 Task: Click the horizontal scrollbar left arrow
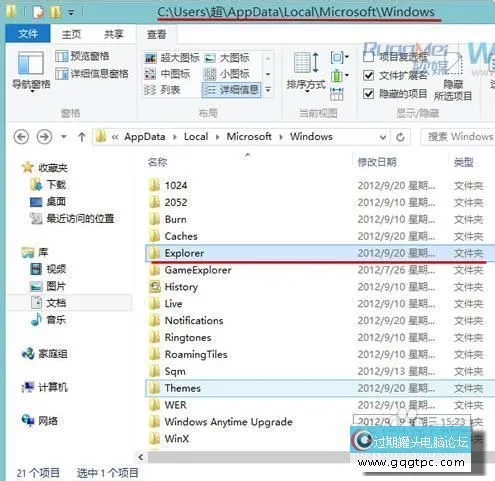pyautogui.click(x=141, y=457)
